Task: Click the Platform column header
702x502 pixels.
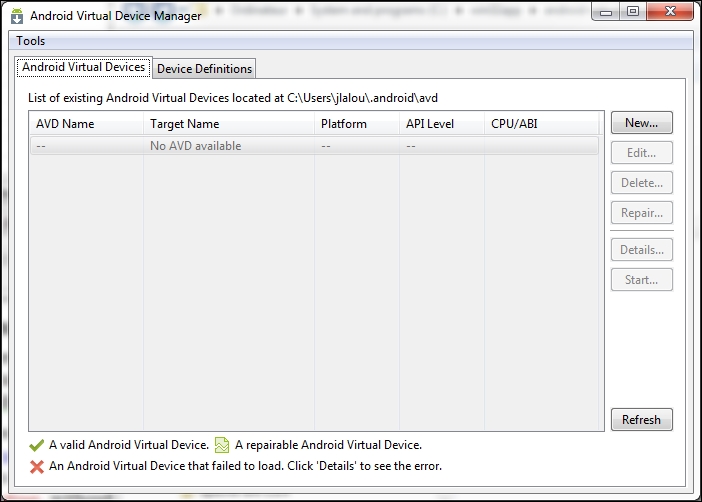Action: pyautogui.click(x=344, y=124)
